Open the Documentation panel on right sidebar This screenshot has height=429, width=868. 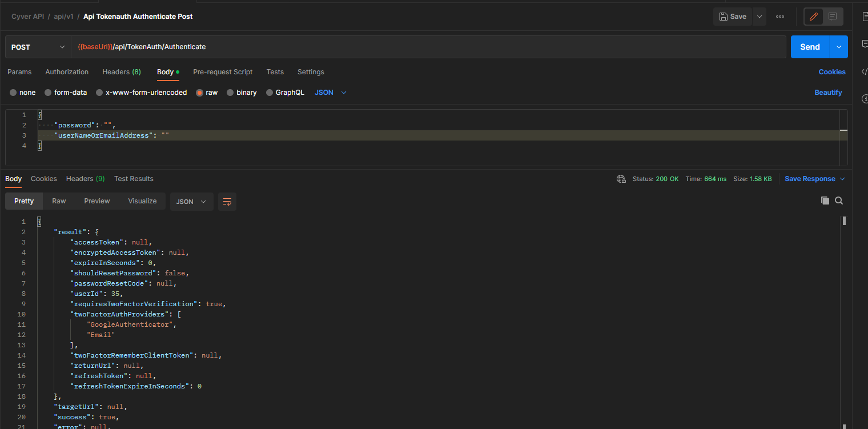pos(865,16)
